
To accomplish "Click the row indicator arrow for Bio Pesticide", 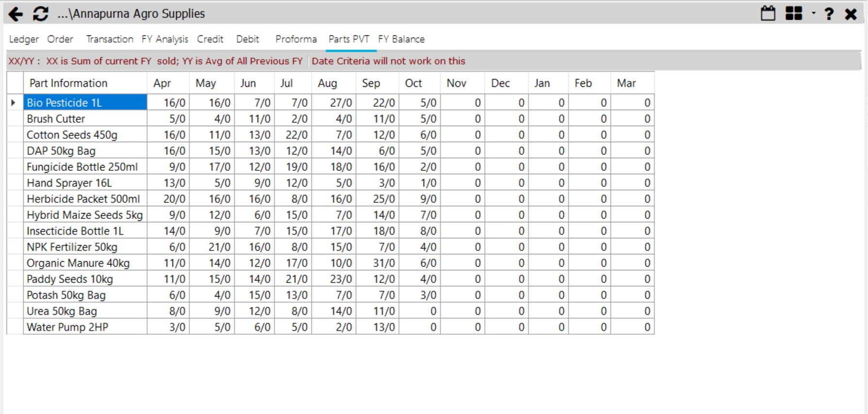I will [x=14, y=103].
